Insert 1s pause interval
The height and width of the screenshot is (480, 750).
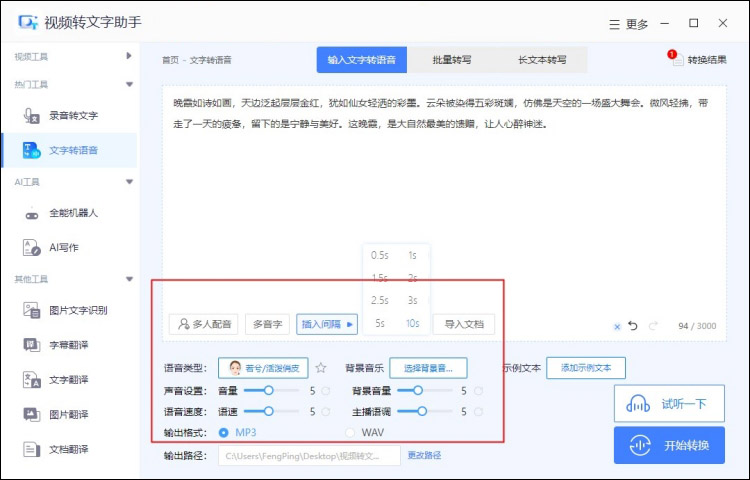pos(412,255)
